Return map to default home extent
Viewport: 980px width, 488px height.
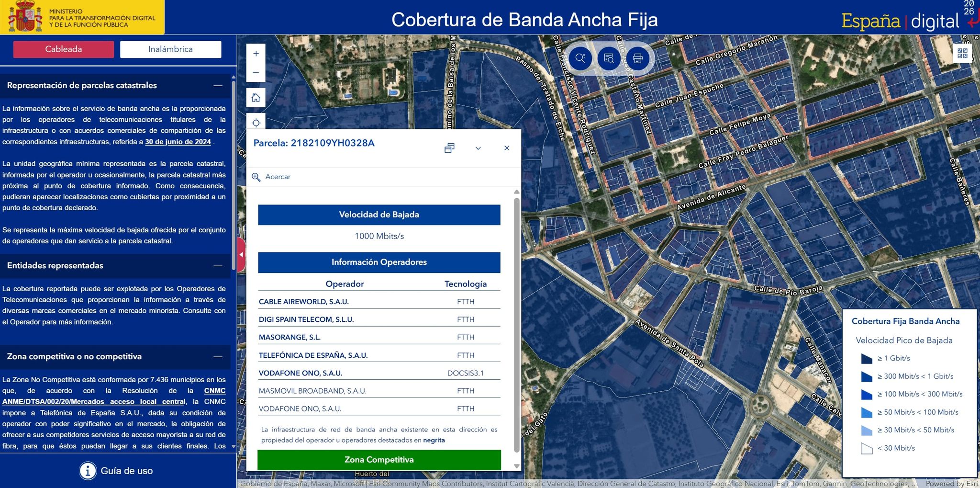[256, 98]
